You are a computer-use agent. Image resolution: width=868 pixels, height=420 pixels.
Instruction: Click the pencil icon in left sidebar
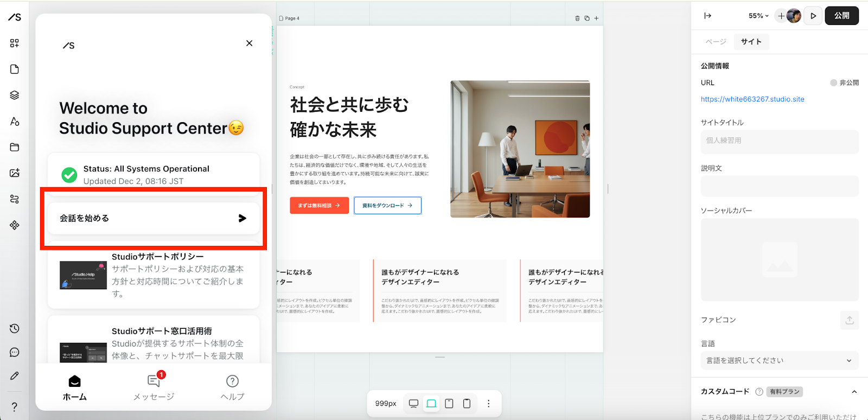[15, 376]
